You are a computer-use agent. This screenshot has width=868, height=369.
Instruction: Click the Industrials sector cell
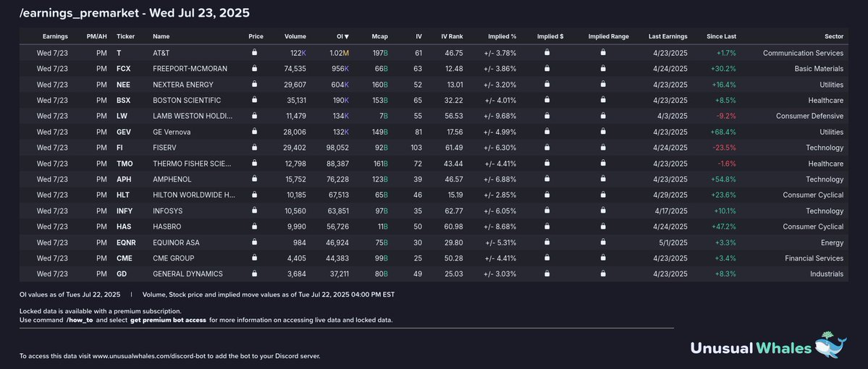[x=827, y=273]
